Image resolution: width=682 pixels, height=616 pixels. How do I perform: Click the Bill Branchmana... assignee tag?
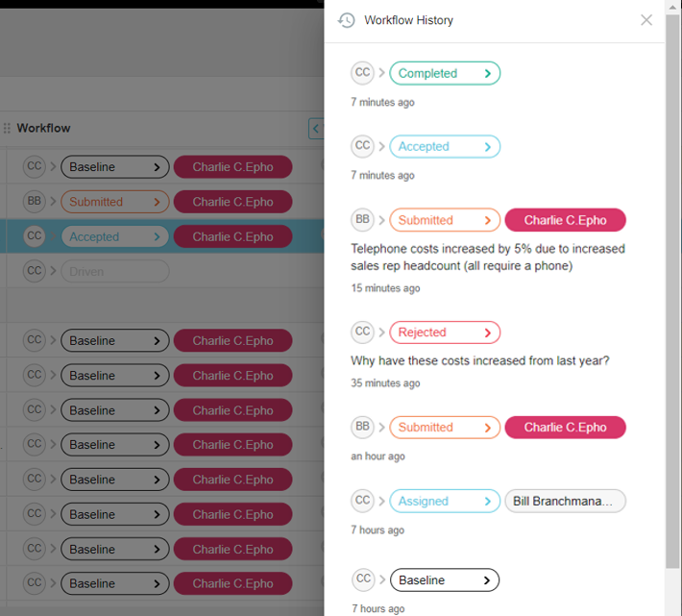tap(565, 501)
